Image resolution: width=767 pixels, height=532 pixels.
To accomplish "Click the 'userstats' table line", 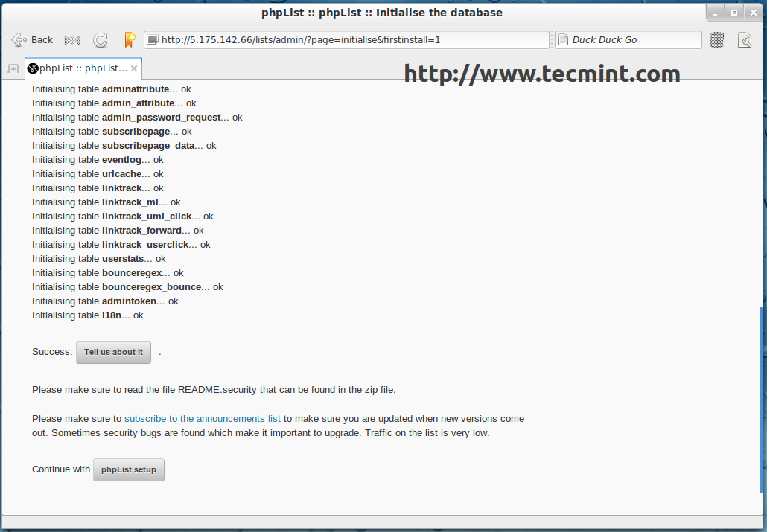I will 99,259.
